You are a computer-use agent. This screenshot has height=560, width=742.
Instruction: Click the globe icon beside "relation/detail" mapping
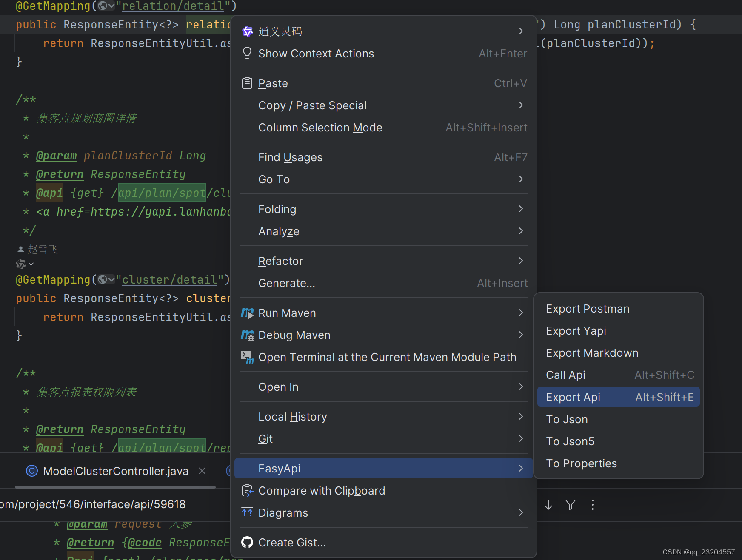click(103, 6)
